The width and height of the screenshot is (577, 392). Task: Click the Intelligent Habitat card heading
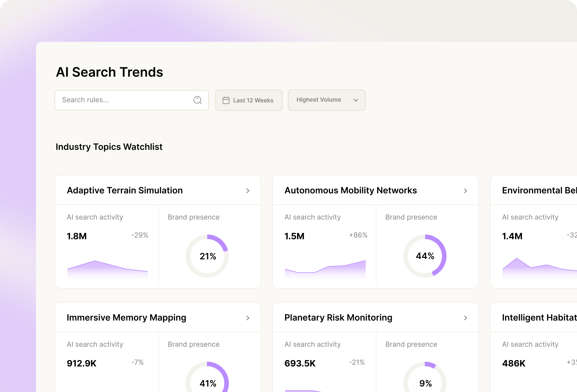pyautogui.click(x=540, y=318)
